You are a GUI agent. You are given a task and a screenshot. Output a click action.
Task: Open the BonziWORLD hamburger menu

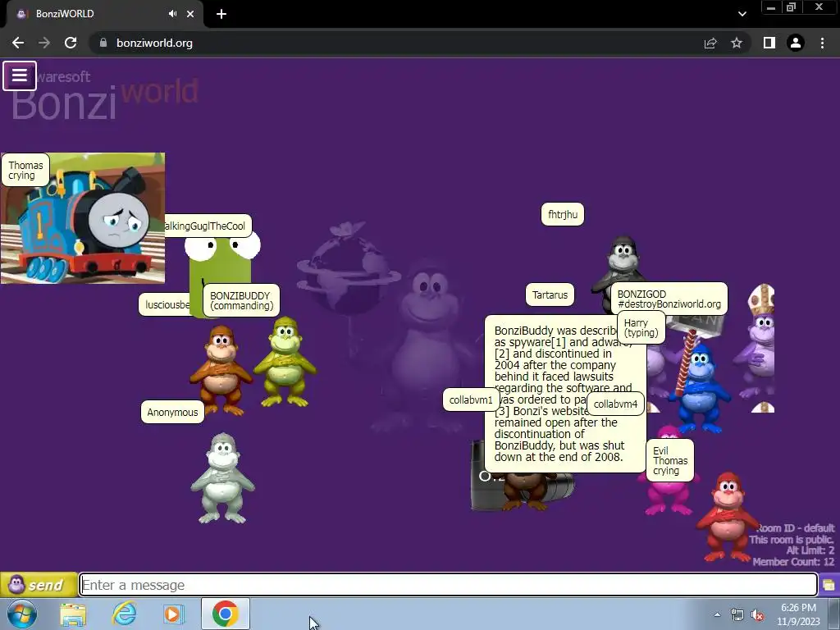(20, 75)
